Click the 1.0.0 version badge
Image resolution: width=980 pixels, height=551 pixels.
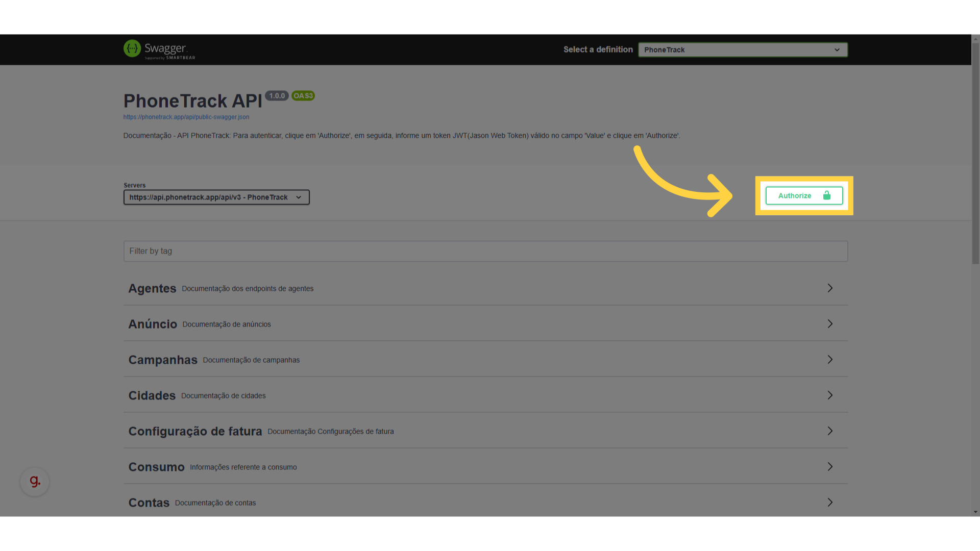[277, 96]
